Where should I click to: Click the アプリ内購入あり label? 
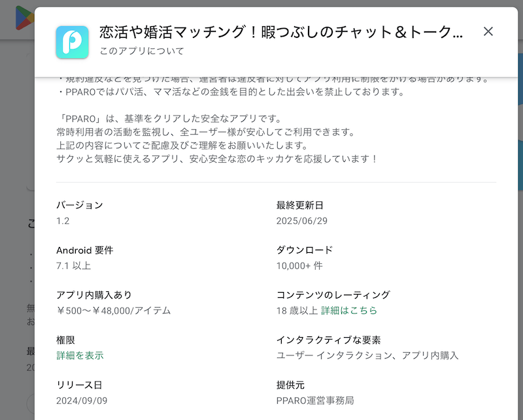point(94,295)
